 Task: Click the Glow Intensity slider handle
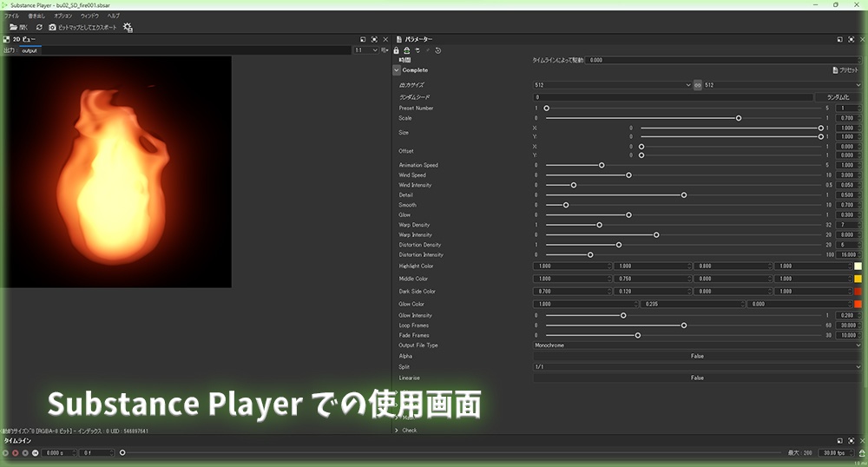coord(623,315)
